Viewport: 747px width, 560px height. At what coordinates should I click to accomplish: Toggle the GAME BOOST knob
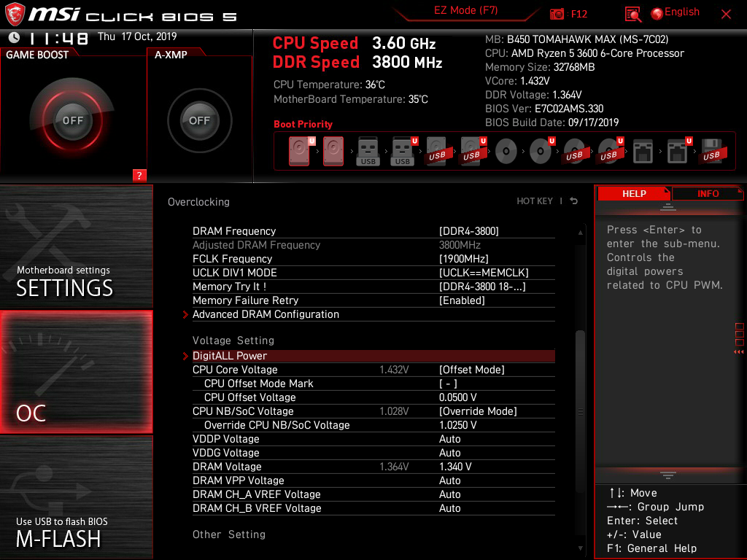pos(72,120)
